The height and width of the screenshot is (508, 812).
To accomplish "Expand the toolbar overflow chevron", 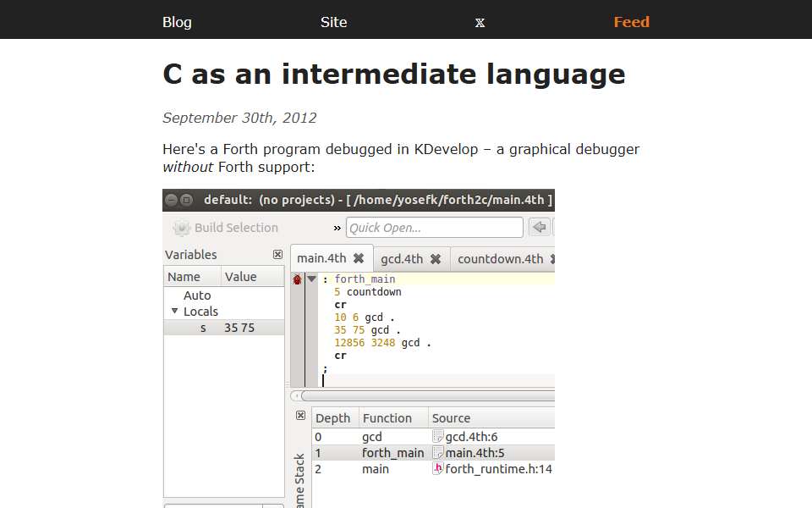I will 337,228.
